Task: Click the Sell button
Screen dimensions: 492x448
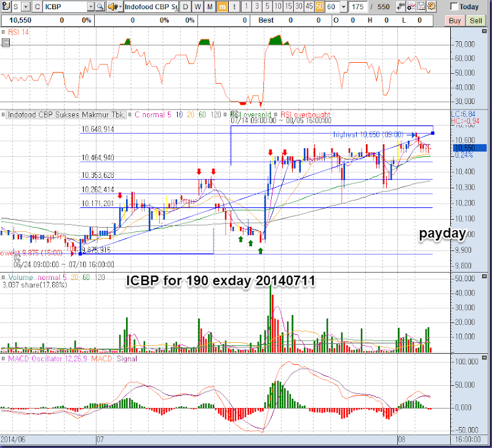Action: (x=475, y=21)
